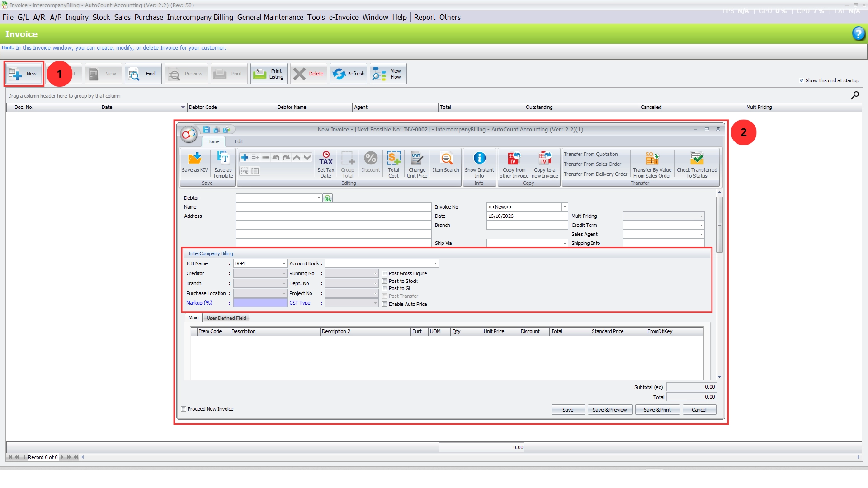Open the Date picker dropdown
Screen dimensions: 868x488
click(565, 216)
